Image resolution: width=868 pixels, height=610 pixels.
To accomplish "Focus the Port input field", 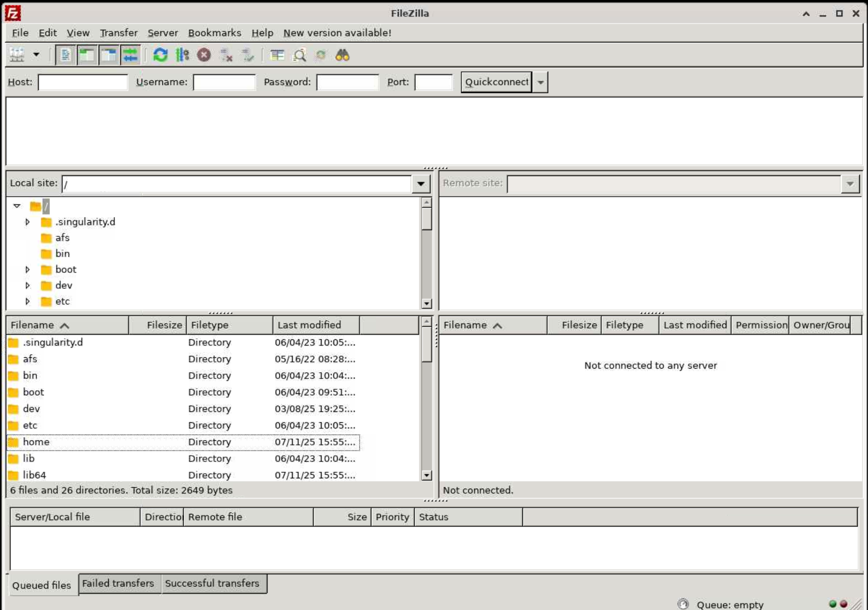I will pyautogui.click(x=433, y=82).
